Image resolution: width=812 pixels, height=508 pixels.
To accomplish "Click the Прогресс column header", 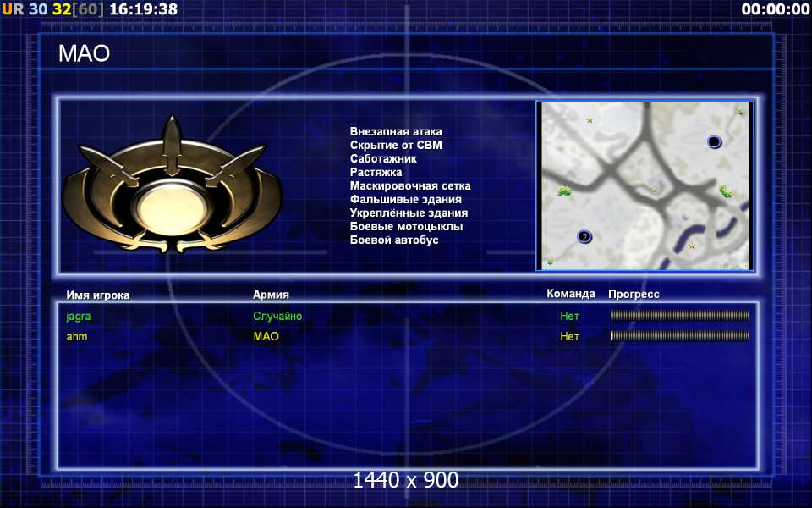I will point(634,295).
